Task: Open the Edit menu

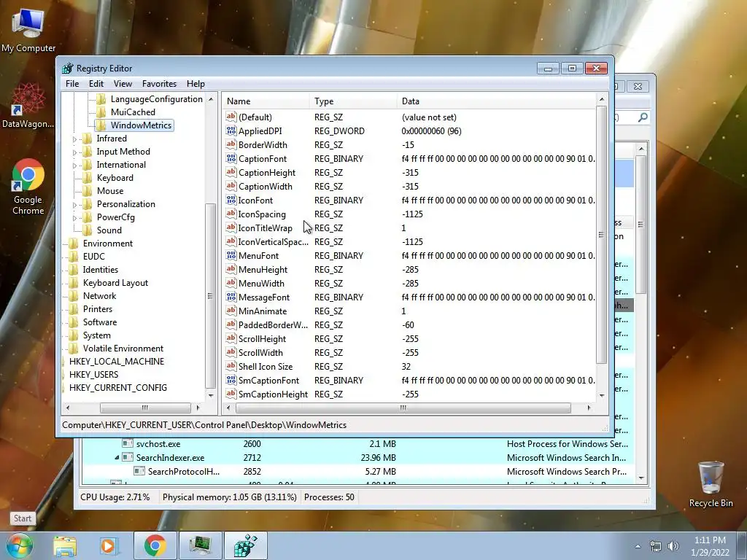Action: 96,83
